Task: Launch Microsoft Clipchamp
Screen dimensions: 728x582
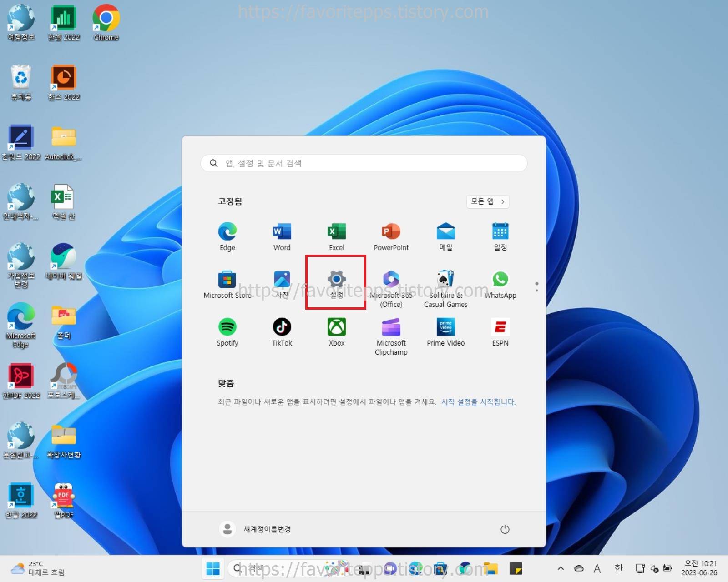Action: 391,336
